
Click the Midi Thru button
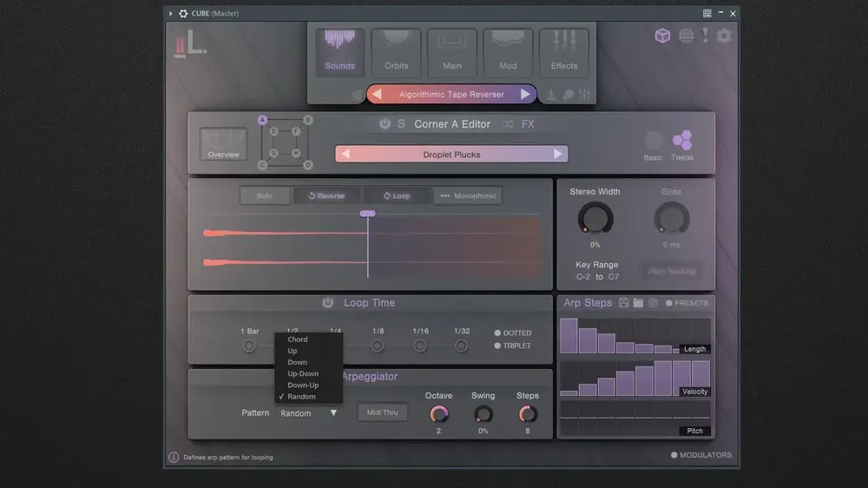(383, 412)
